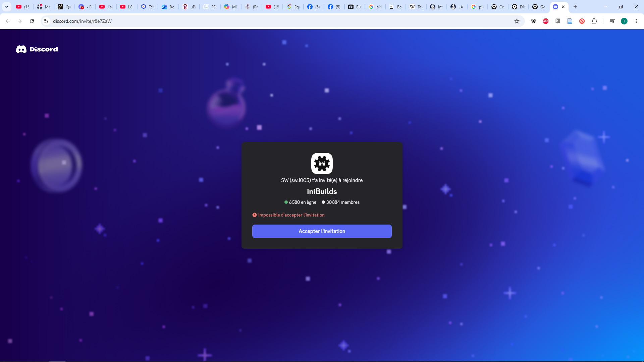Switch to the first YouTube tab '(15'
The height and width of the screenshot is (362, 644).
(x=23, y=7)
